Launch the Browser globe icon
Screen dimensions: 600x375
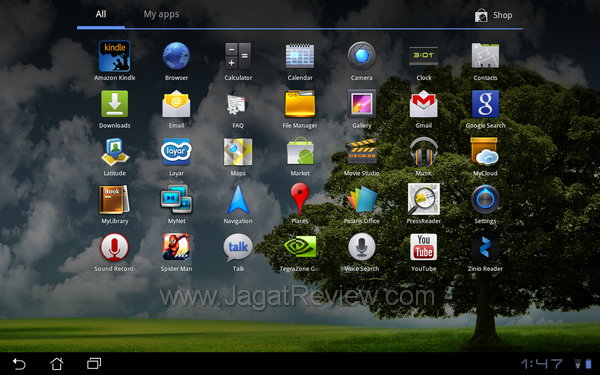point(176,56)
